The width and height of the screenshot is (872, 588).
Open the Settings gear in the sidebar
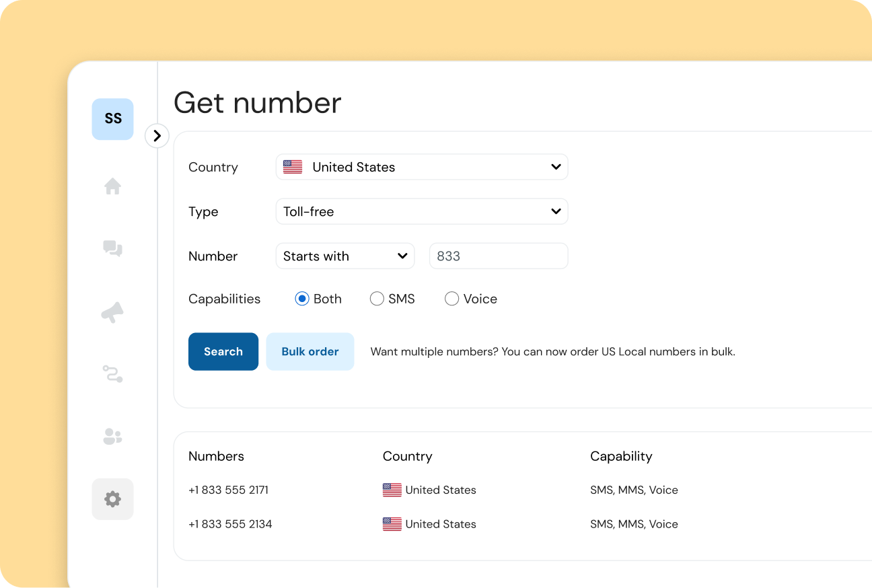[x=112, y=499]
